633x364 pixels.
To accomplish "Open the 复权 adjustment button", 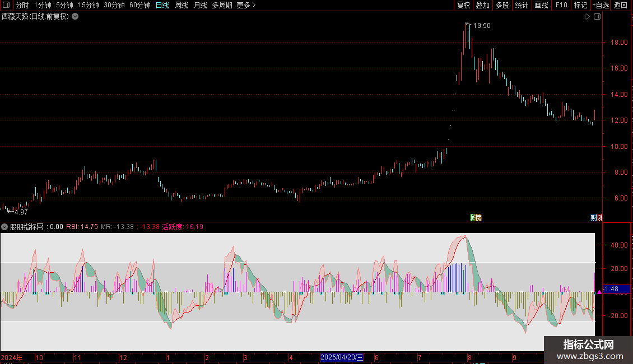I will (463, 5).
